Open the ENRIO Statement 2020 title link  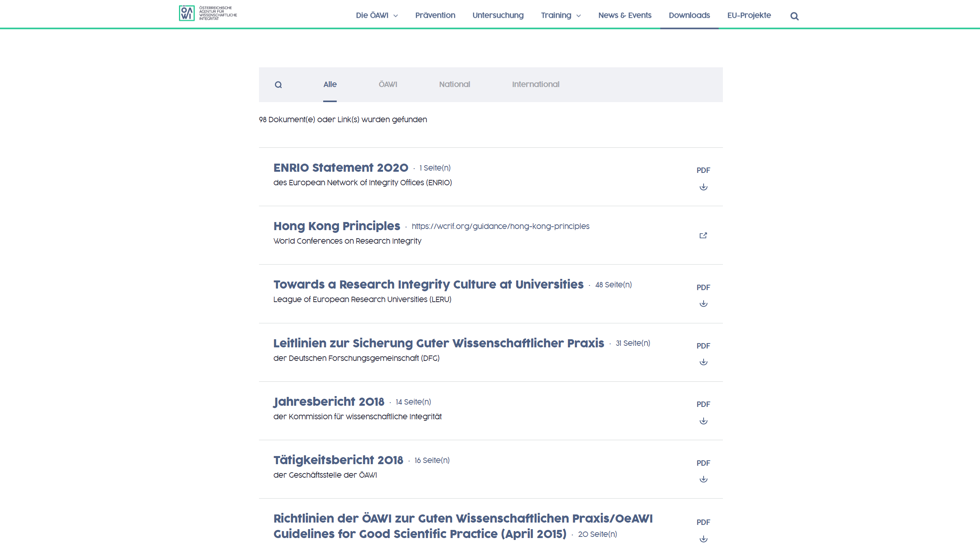tap(341, 167)
